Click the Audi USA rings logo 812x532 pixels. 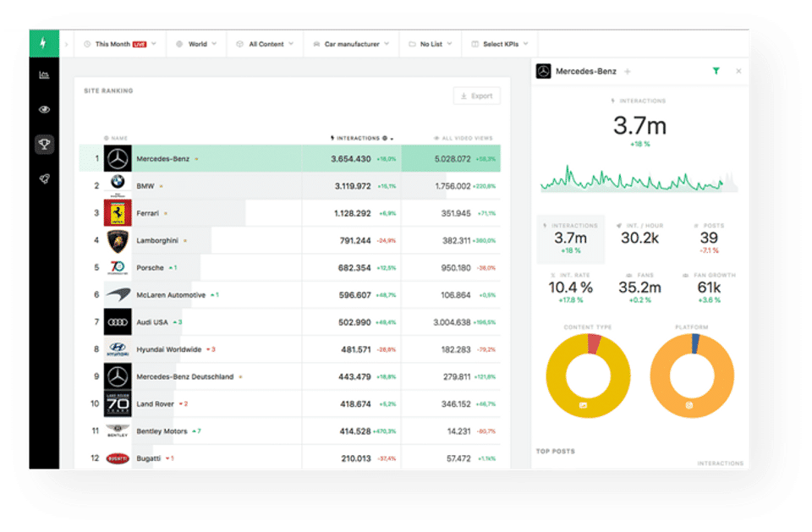(118, 321)
